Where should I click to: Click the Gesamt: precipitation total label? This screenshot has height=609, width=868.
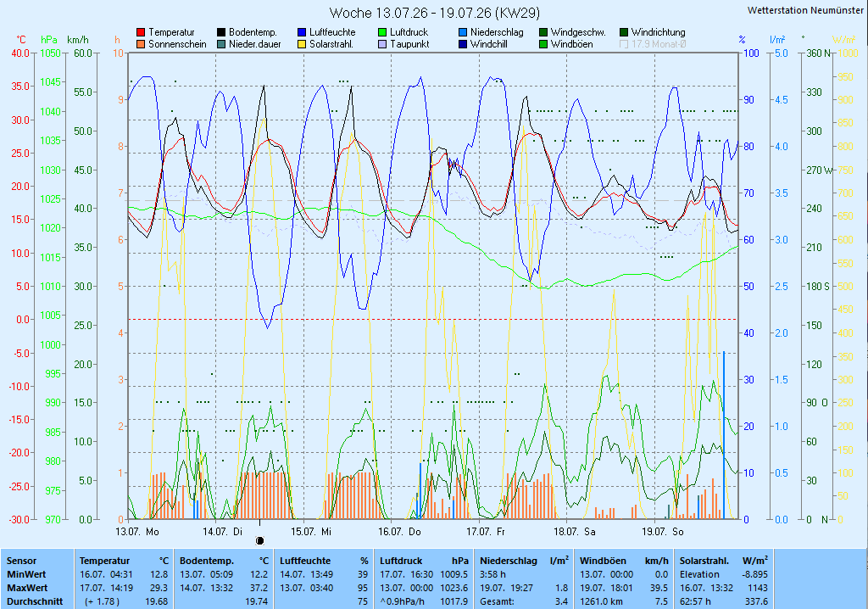pos(497,602)
